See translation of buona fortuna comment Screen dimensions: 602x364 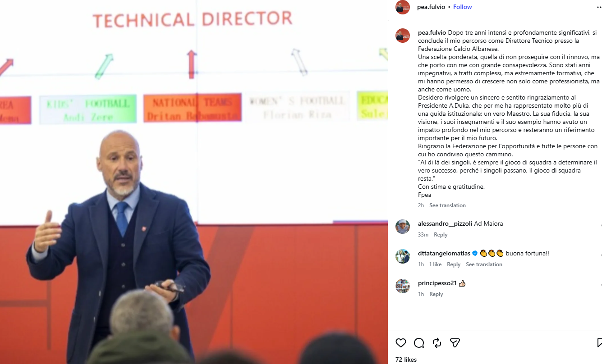(x=484, y=264)
